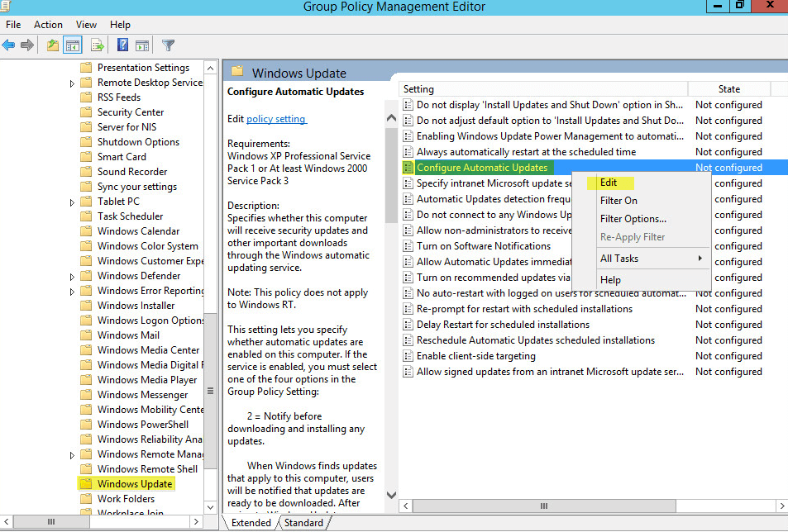Click tree horizontal scroll right arrow
This screenshot has height=532, width=788.
click(197, 522)
